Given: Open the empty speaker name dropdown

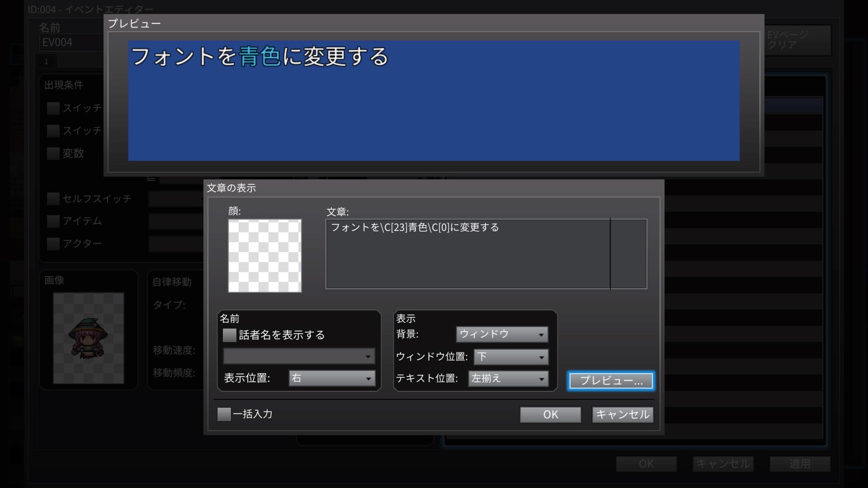Looking at the screenshot, I should [299, 357].
